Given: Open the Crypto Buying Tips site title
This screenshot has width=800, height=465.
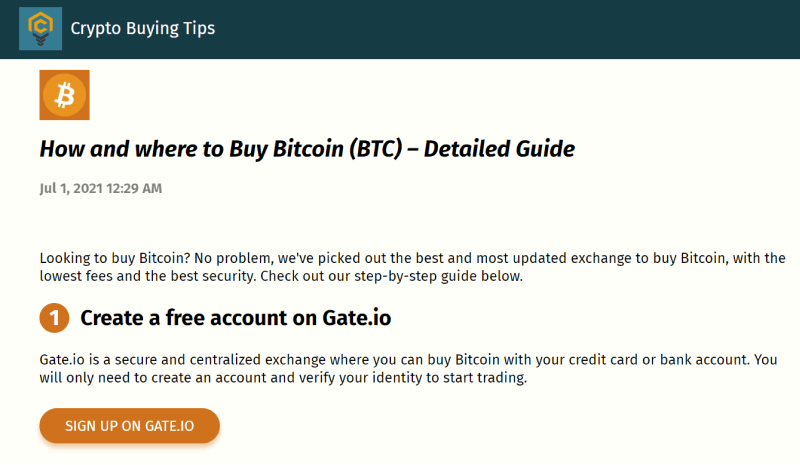Looking at the screenshot, I should click(142, 28).
